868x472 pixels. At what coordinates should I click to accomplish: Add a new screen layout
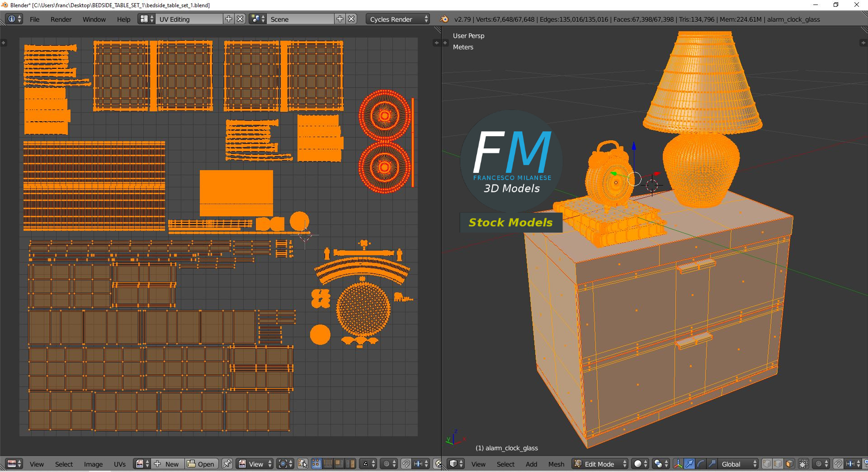229,19
